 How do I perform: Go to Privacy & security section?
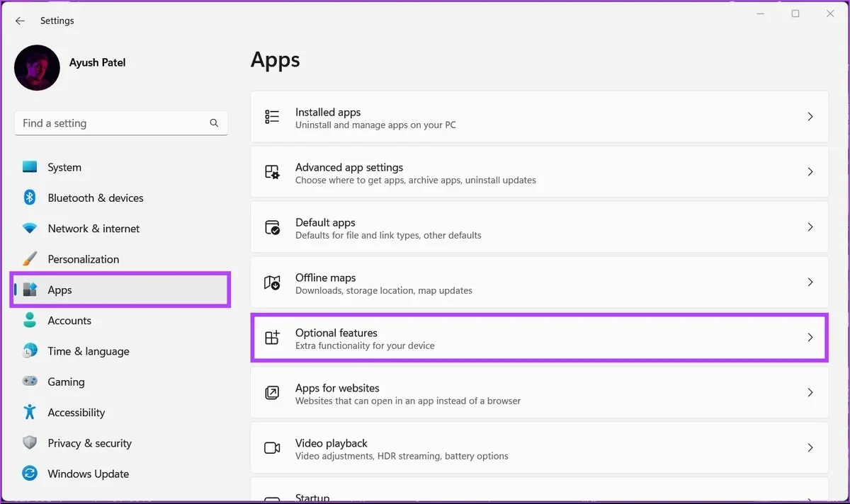(89, 443)
